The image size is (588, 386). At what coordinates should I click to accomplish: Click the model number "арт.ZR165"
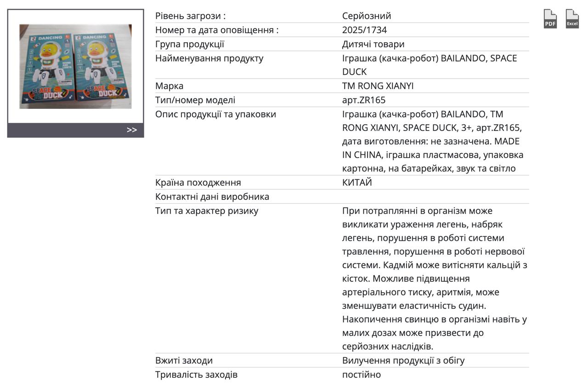click(x=364, y=100)
